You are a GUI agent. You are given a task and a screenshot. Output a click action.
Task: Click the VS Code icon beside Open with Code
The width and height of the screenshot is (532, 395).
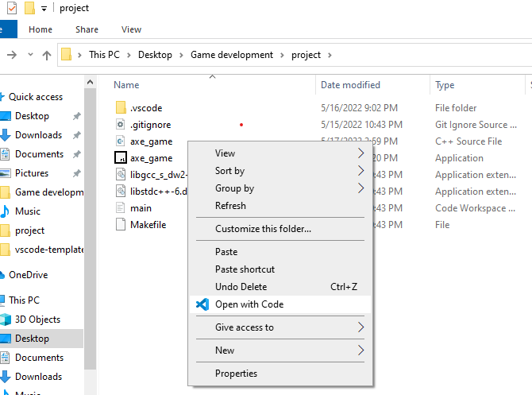pyautogui.click(x=202, y=304)
